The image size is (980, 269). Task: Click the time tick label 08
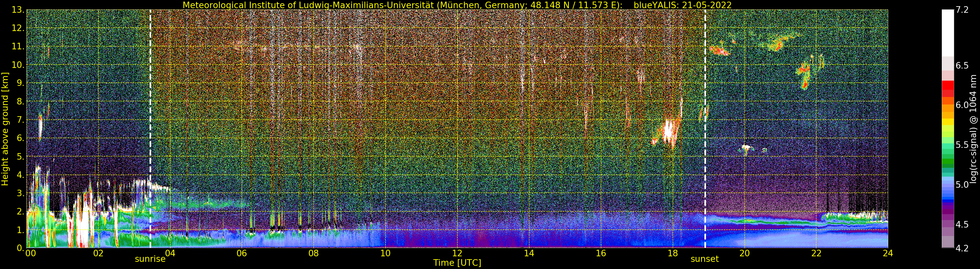313,253
